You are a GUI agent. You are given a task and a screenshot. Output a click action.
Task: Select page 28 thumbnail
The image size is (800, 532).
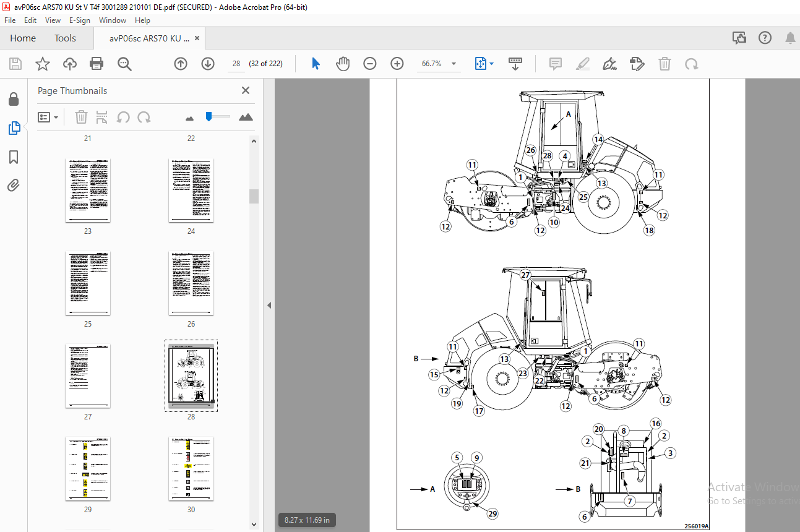pyautogui.click(x=191, y=375)
